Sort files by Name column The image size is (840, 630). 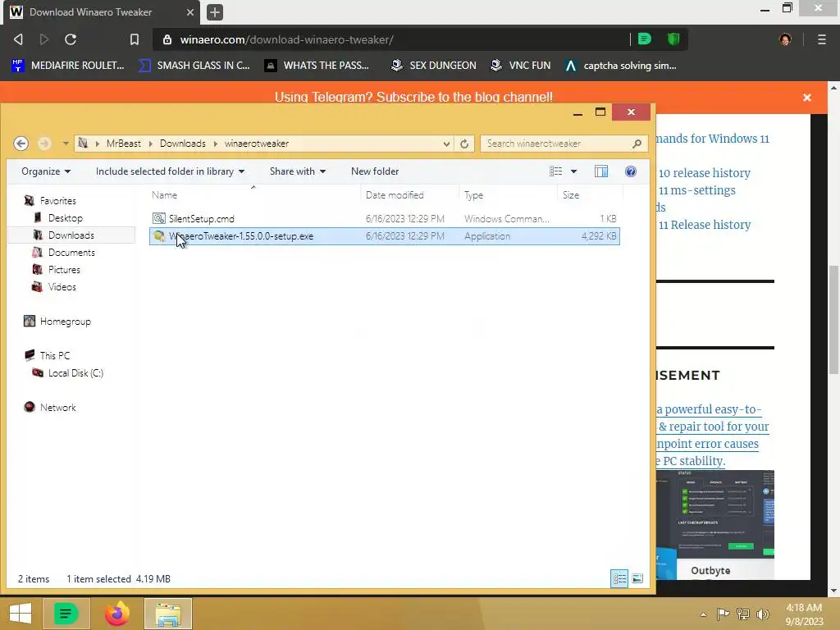point(255,195)
